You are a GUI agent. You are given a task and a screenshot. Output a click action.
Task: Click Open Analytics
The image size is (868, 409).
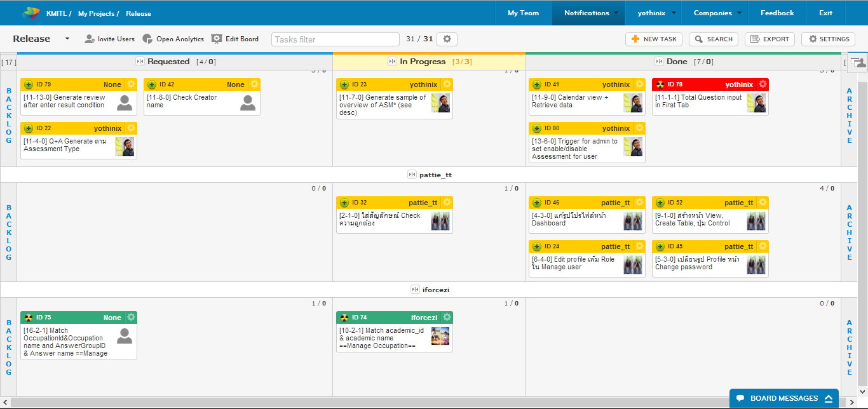click(173, 39)
